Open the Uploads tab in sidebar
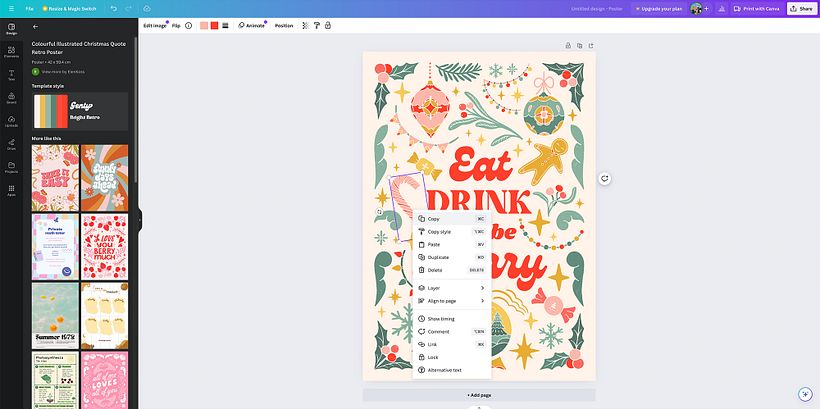Viewport: 820px width, 409px height. [12, 121]
